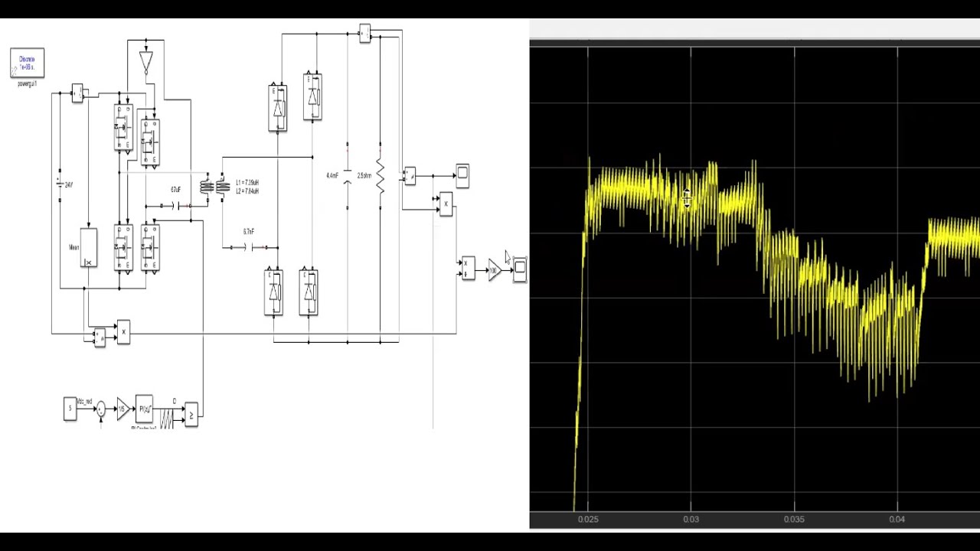The image size is (980, 551).
Task: Select the Gain 15 triangle block
Action: point(122,409)
